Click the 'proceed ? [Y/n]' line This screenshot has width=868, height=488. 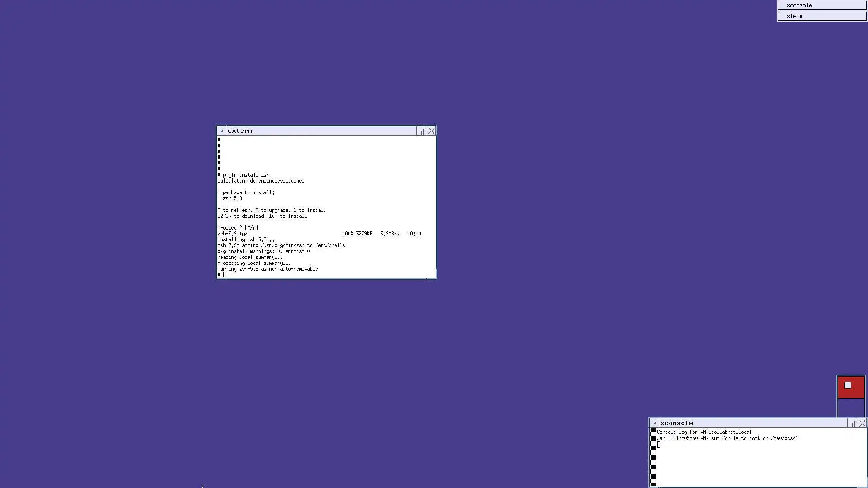(238, 228)
